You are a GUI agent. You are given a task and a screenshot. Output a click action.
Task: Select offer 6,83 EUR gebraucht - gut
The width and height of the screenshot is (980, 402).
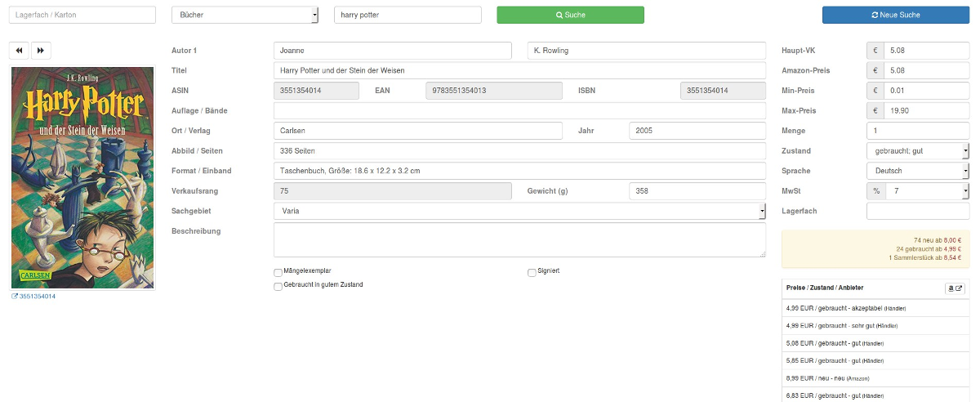point(875,395)
